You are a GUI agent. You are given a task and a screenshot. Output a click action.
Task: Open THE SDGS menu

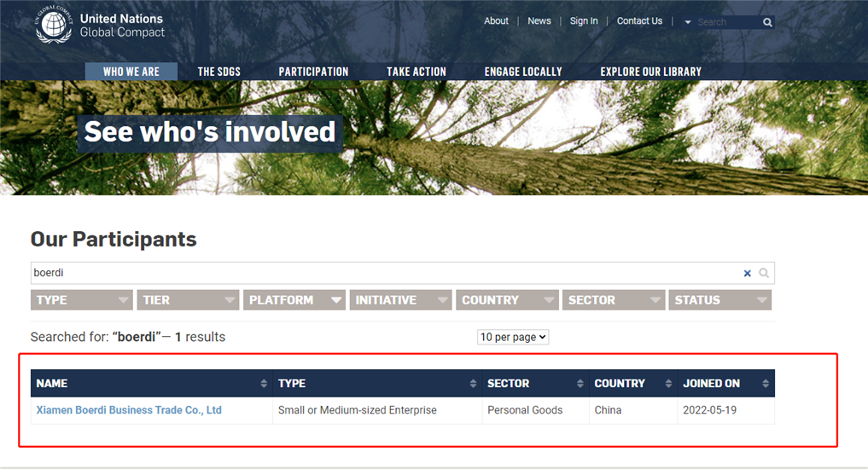coord(219,72)
